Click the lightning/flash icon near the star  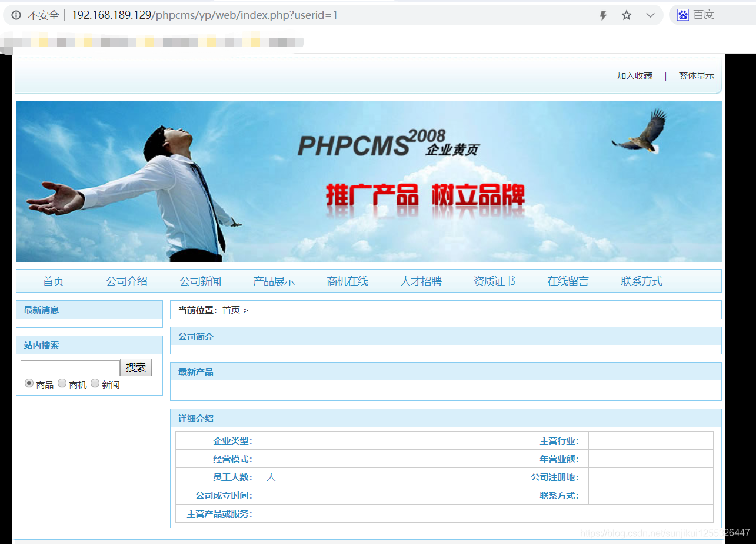(x=602, y=15)
